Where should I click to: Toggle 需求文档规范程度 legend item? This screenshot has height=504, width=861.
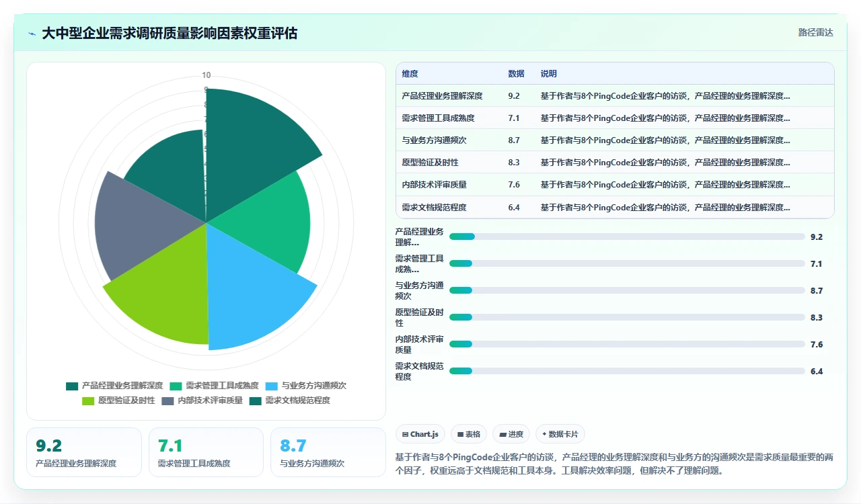coord(290,401)
